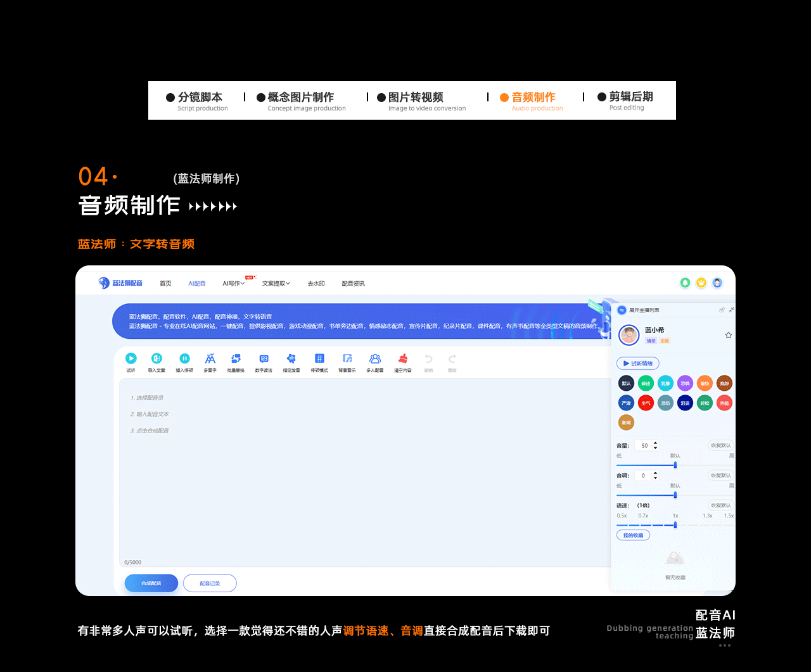Open the 去水印 menu item
The image size is (811, 672).
coord(316,283)
